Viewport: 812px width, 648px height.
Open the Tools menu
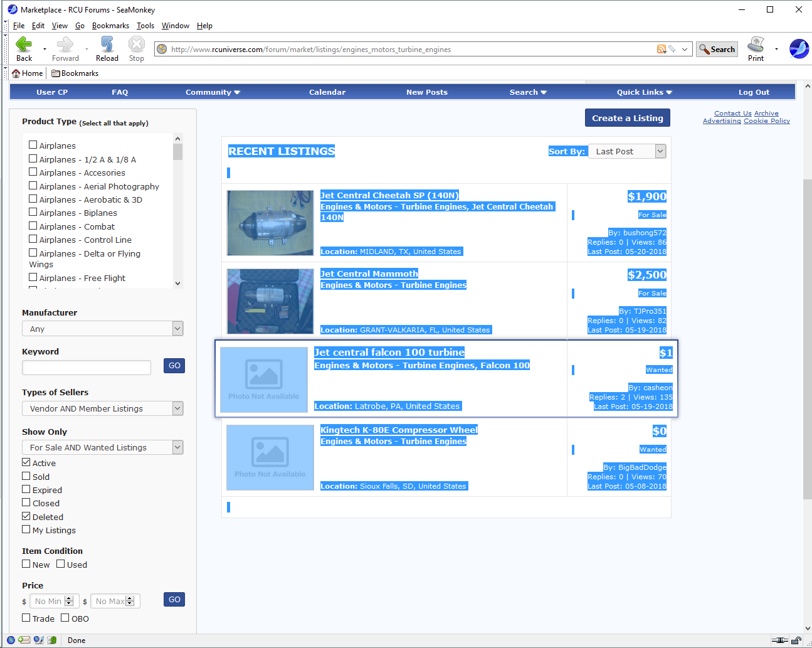click(x=145, y=26)
